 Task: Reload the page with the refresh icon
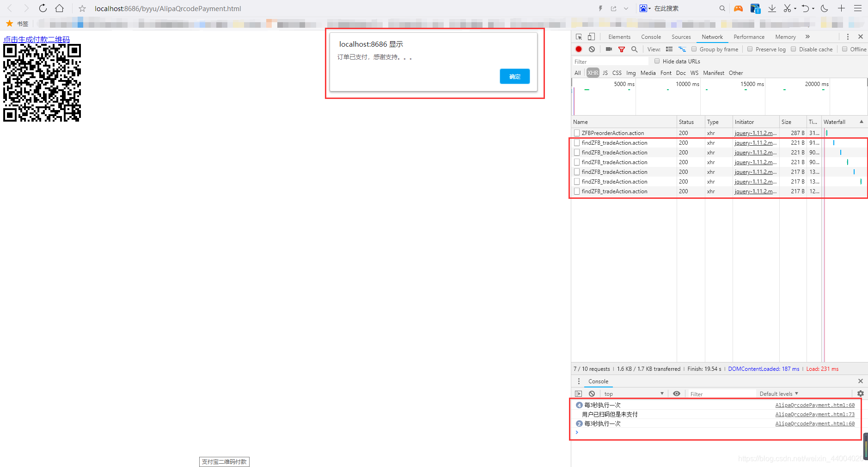click(43, 8)
